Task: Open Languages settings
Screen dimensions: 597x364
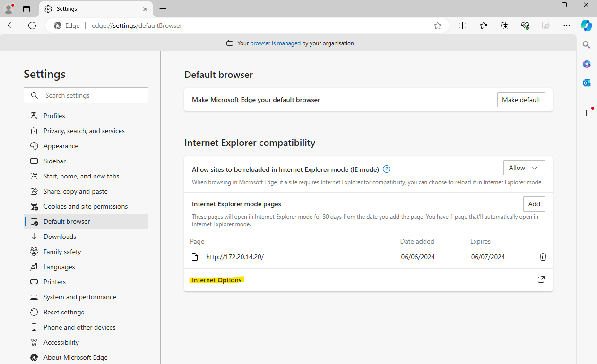Action: point(86,267)
